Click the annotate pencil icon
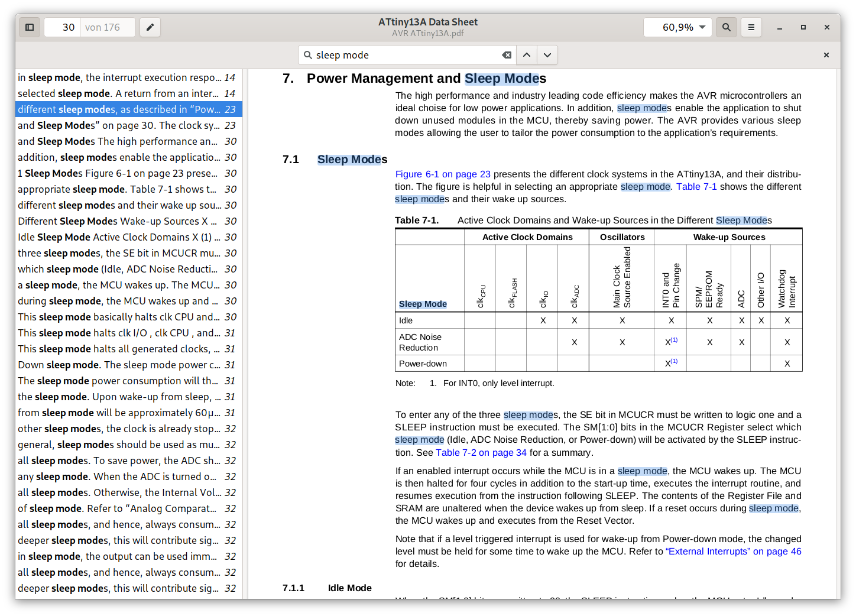The width and height of the screenshot is (856, 616). [150, 27]
